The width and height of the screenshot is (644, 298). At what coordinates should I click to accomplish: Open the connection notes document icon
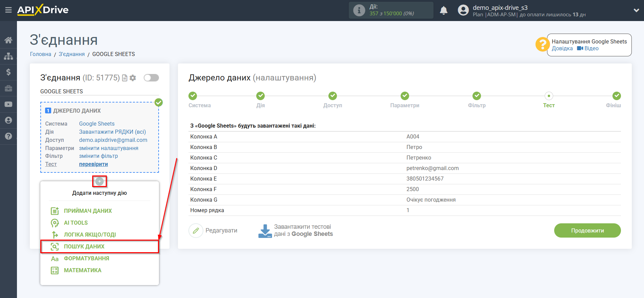124,78
